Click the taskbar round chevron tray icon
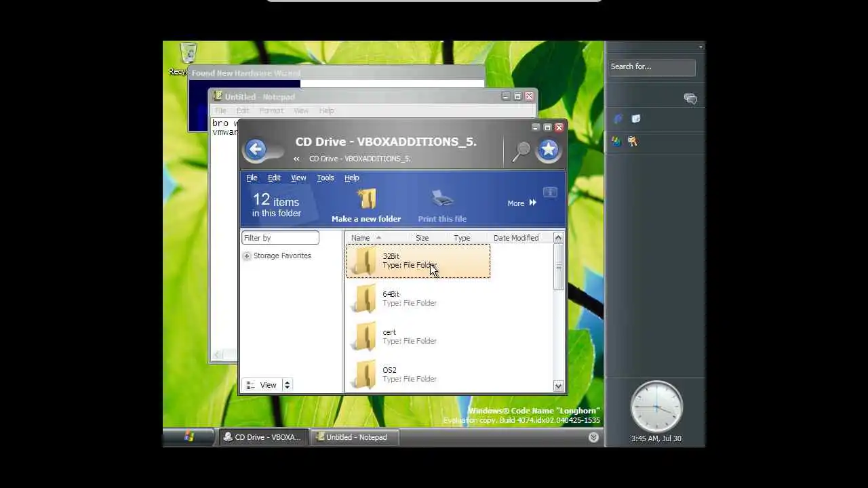 pyautogui.click(x=593, y=437)
